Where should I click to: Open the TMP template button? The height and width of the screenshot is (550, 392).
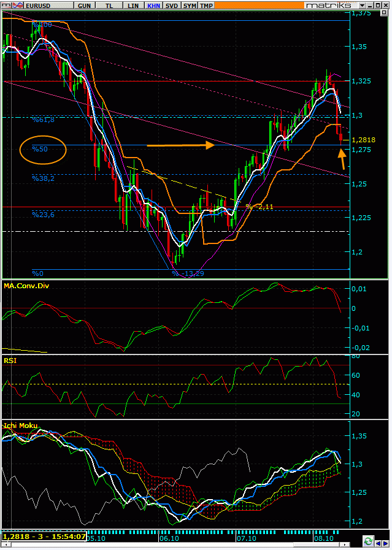point(207,5)
